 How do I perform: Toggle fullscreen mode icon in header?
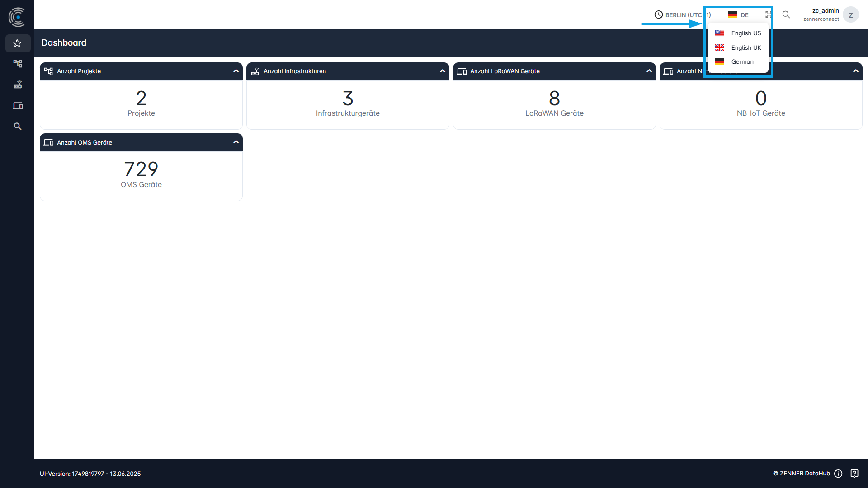point(768,15)
